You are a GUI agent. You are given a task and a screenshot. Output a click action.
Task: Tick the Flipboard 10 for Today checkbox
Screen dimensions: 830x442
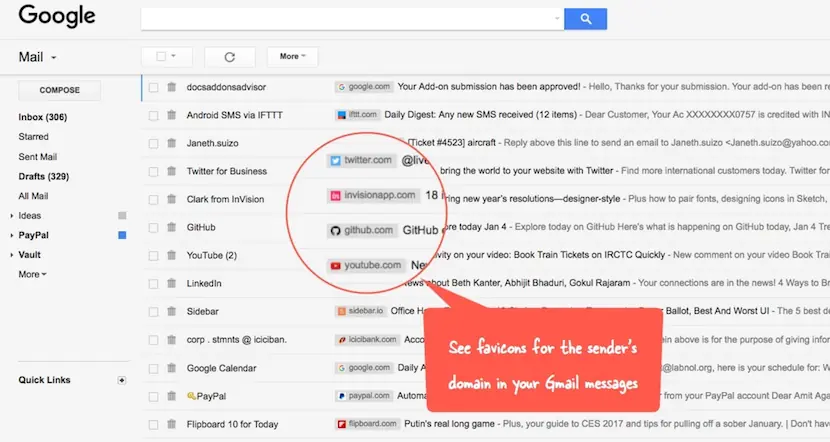pyautogui.click(x=154, y=425)
